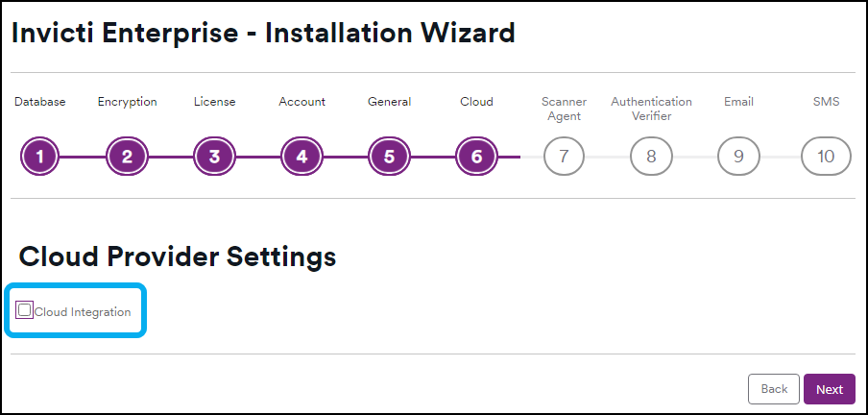Select the Database step label
Viewport: 868px width, 415px height.
click(x=39, y=101)
